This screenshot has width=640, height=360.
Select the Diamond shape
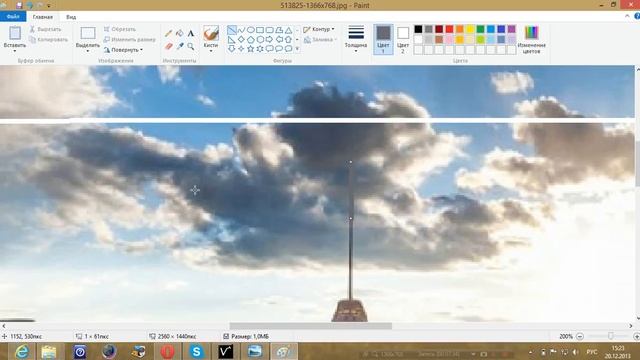[x=241, y=40]
